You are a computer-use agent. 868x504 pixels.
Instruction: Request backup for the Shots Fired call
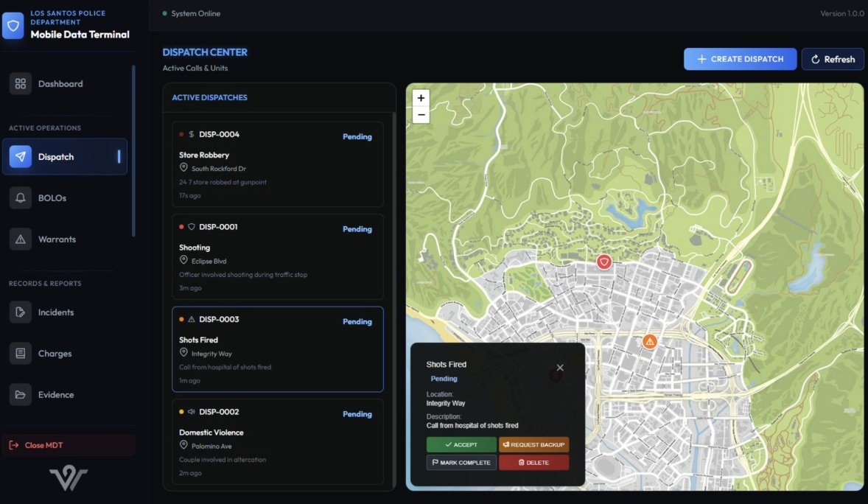[533, 445]
